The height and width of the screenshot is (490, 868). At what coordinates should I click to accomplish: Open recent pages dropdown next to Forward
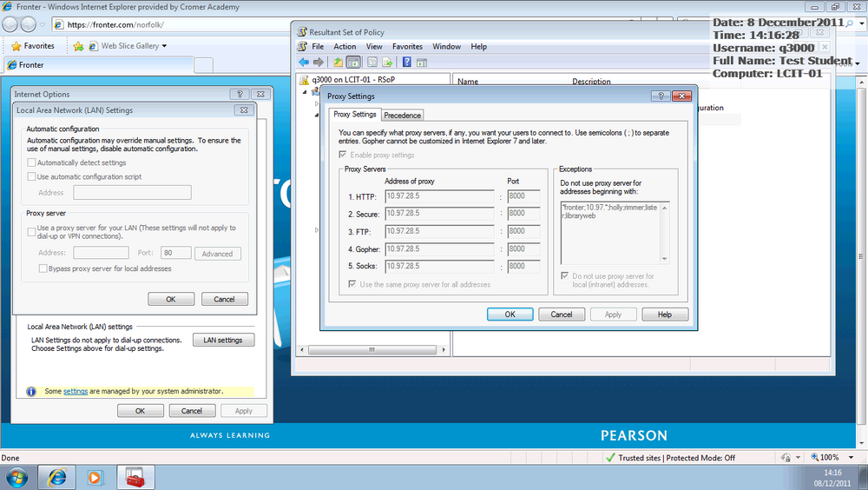[43, 24]
